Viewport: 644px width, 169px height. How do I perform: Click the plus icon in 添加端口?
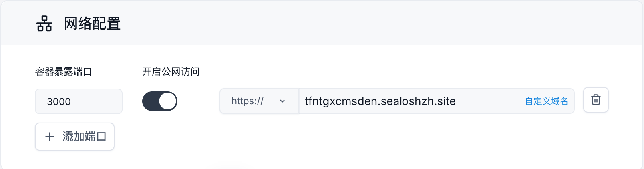pyautogui.click(x=50, y=137)
